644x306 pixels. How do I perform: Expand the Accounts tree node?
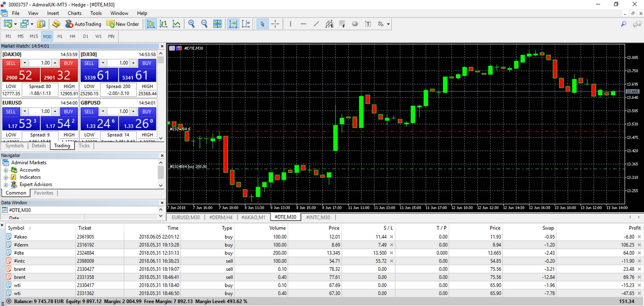(x=6, y=170)
